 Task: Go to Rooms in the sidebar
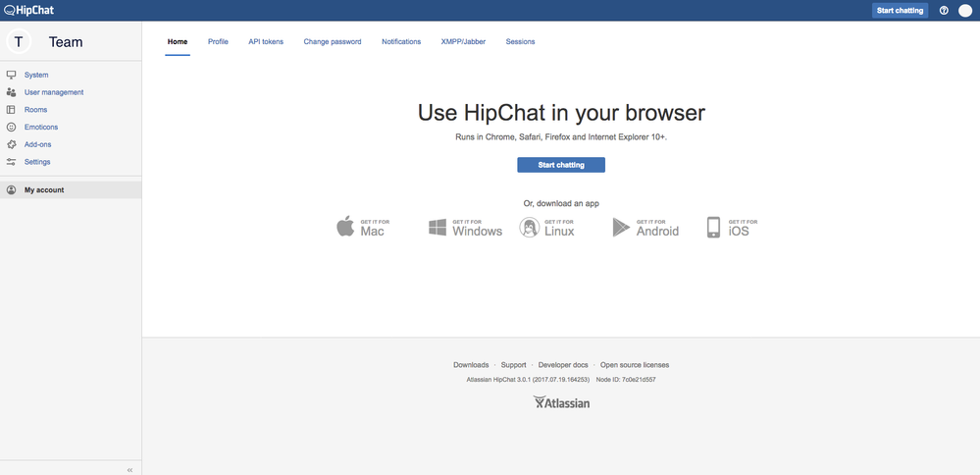[x=35, y=109]
